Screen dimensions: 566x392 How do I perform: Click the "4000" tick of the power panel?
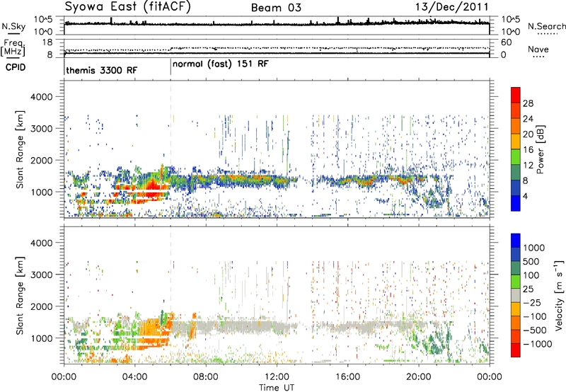tap(42, 97)
